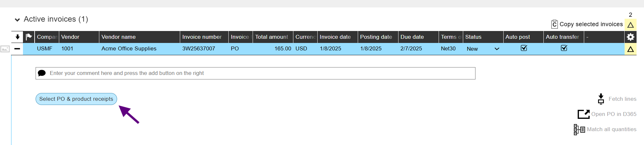Image resolution: width=644 pixels, height=145 pixels.
Task: Click the warning triangle in the invoice row
Action: [630, 49]
